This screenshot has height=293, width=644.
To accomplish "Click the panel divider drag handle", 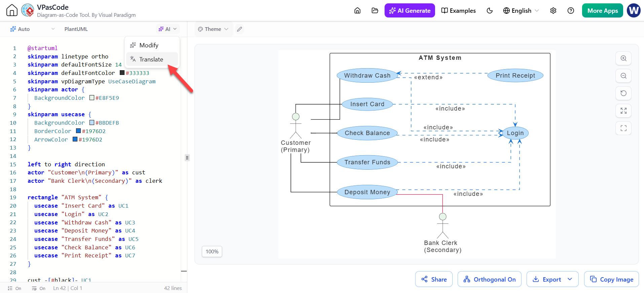I will [x=187, y=158].
